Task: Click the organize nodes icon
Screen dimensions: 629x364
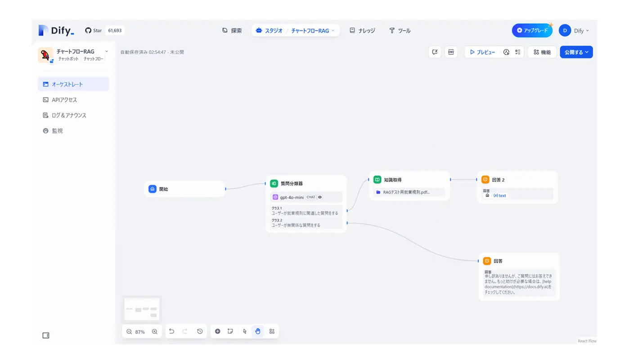Action: click(272, 332)
